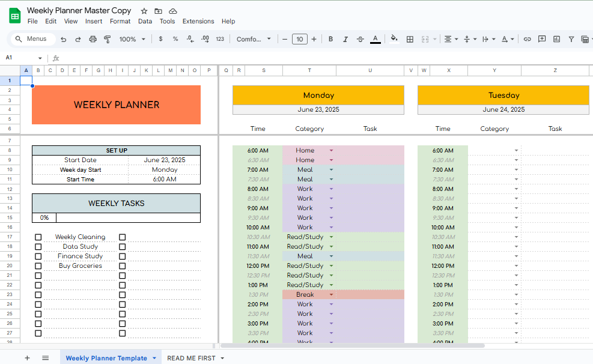
Task: Star the Weekly Planner Master Copy document
Action: coord(144,11)
